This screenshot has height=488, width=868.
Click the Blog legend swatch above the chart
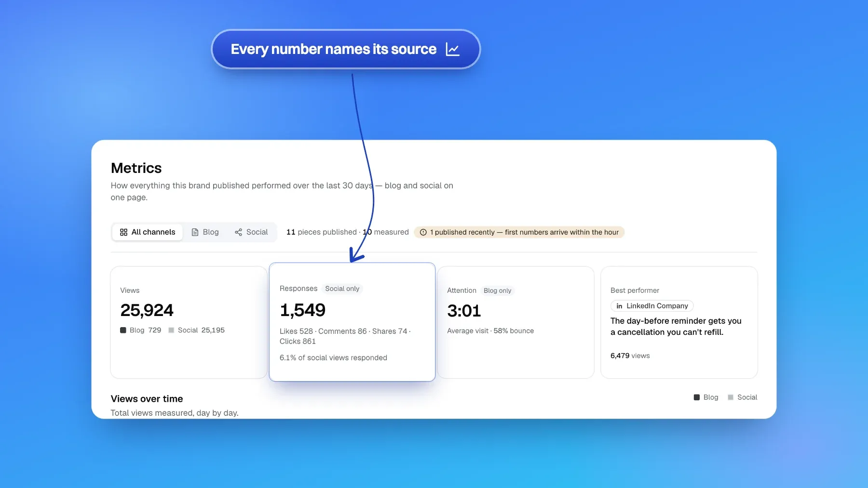697,397
